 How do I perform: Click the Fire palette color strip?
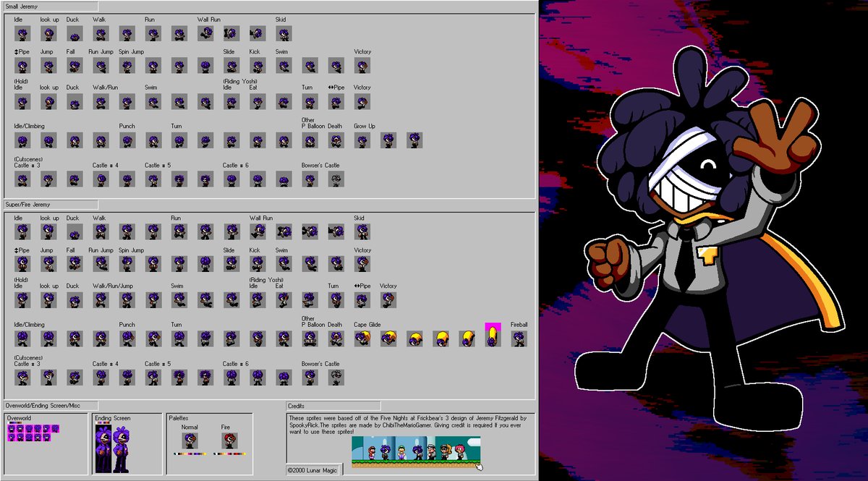[x=229, y=454]
